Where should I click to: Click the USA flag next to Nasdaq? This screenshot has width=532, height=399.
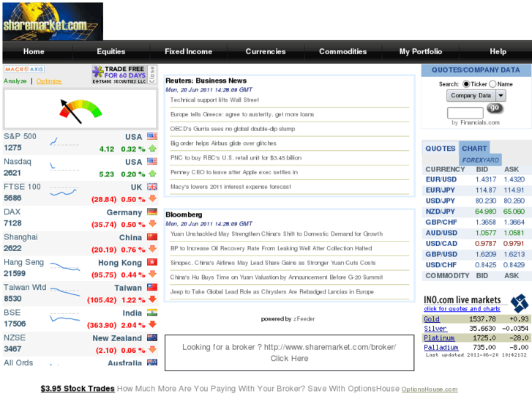click(152, 161)
